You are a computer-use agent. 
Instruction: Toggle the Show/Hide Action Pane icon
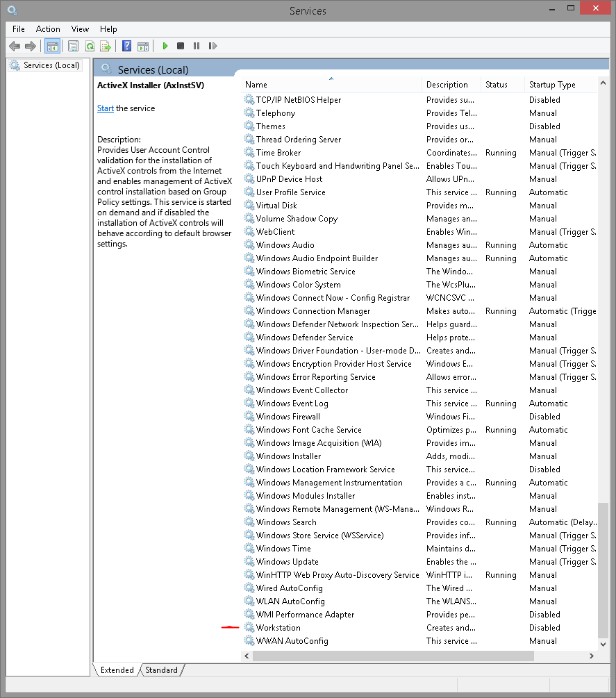(x=143, y=46)
